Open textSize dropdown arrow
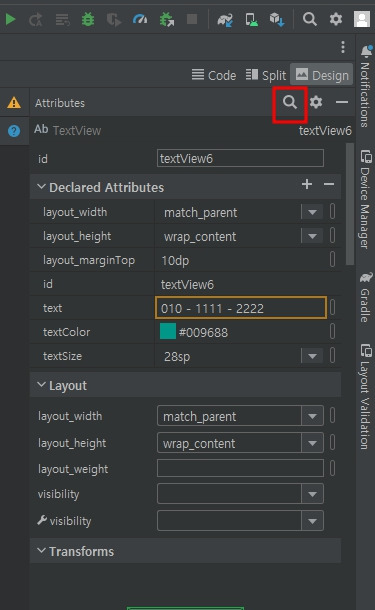 [312, 356]
